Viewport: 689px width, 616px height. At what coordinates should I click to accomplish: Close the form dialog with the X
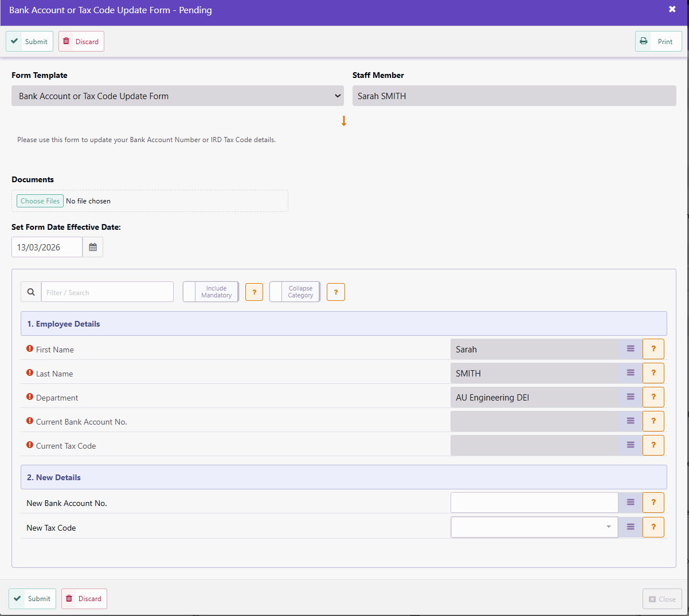(x=672, y=9)
